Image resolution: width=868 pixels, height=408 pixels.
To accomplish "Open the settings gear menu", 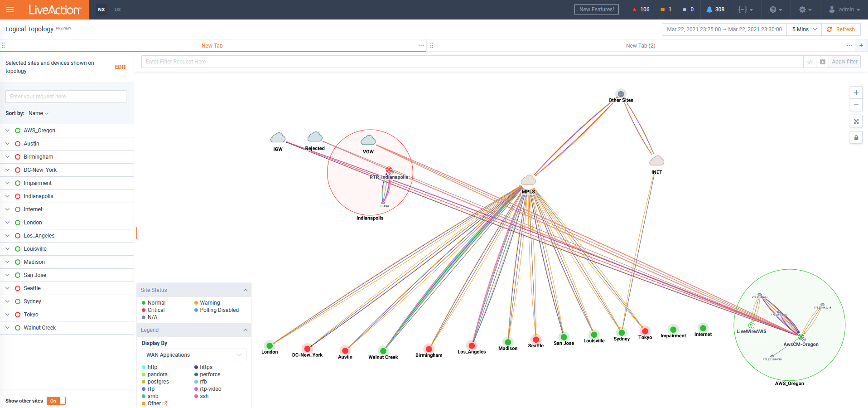I will tap(805, 10).
